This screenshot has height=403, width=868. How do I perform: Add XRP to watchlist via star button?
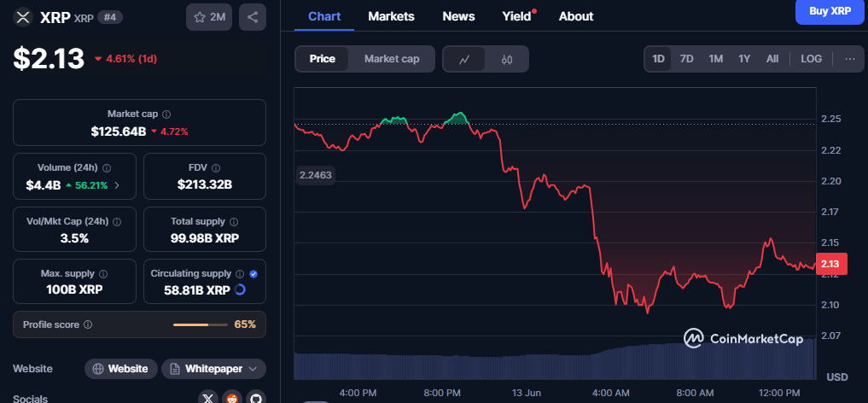tap(209, 17)
